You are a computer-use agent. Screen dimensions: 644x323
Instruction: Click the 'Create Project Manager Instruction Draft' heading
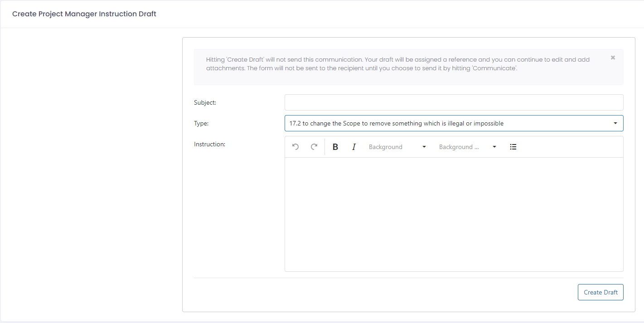point(84,14)
